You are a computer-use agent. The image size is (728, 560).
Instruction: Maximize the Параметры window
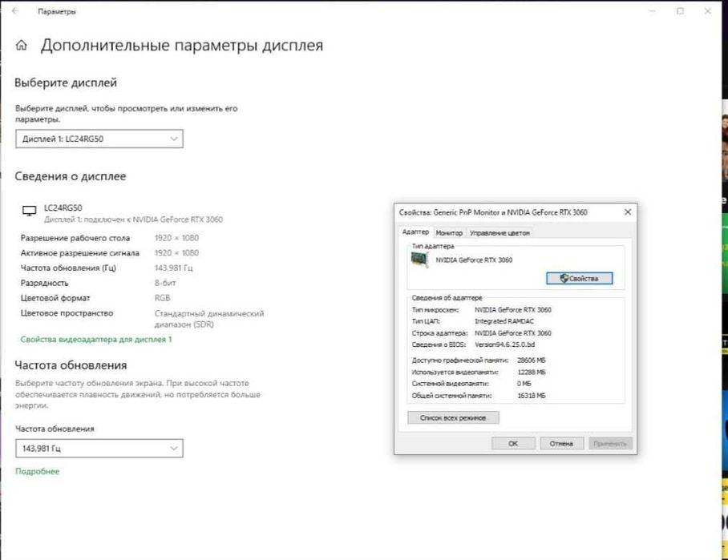coord(680,11)
